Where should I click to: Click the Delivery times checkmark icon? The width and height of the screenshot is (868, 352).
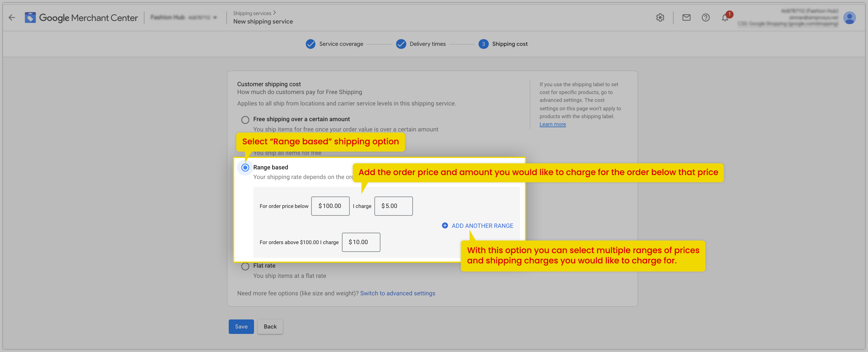tap(401, 44)
